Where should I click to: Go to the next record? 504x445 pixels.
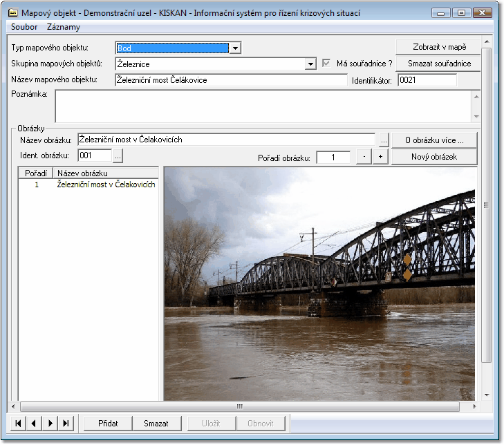pyautogui.click(x=50, y=424)
